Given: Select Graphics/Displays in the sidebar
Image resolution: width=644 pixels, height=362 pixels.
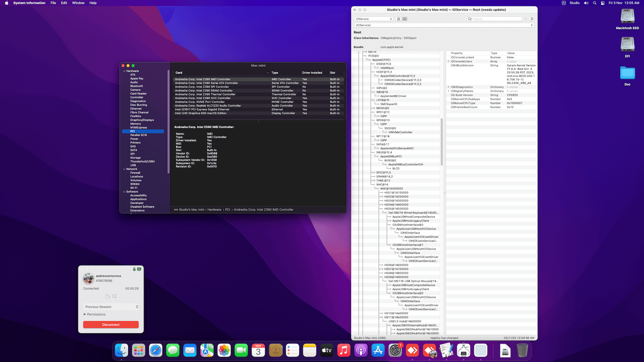Looking at the screenshot, I should coord(142,120).
